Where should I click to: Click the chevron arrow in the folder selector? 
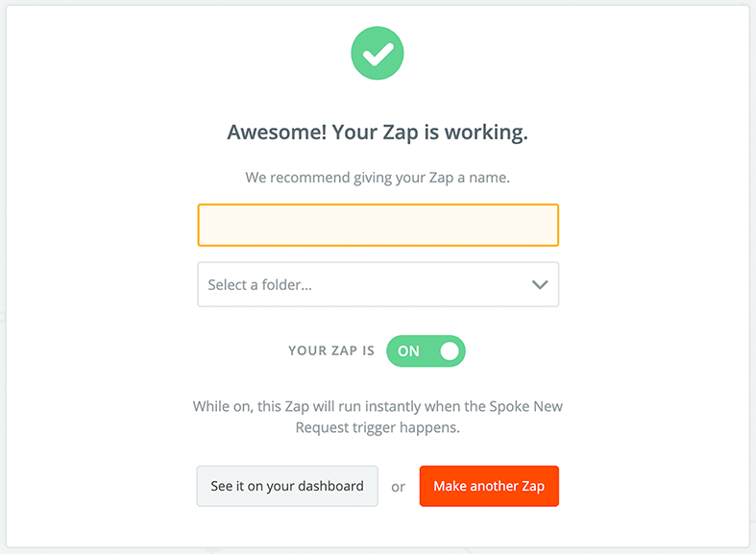click(540, 285)
